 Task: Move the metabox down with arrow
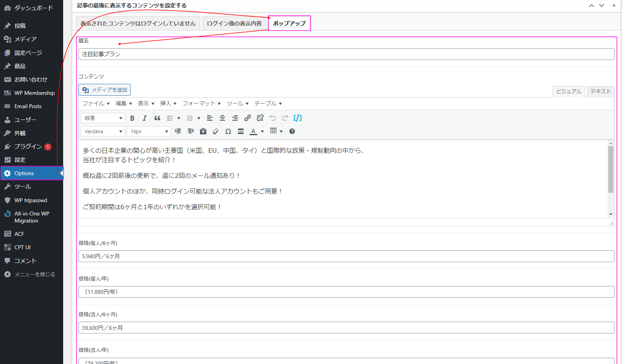tap(602, 5)
